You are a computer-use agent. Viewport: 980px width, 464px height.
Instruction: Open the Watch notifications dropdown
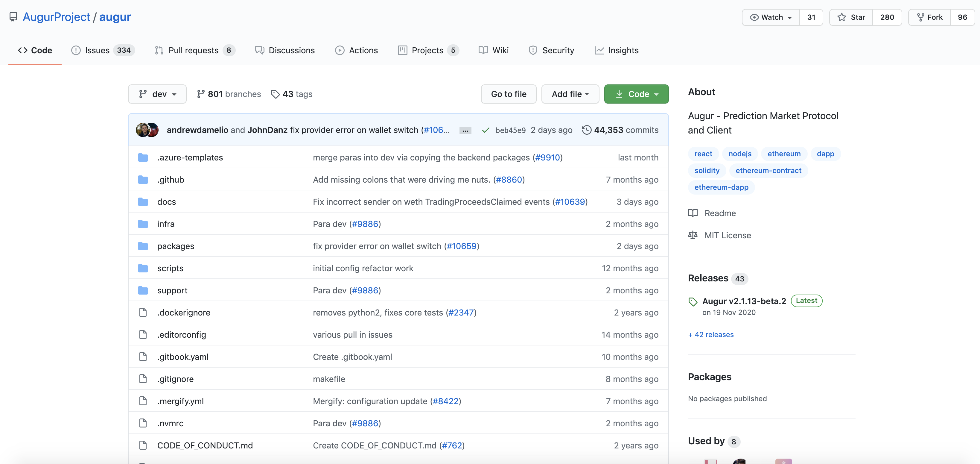coord(771,17)
